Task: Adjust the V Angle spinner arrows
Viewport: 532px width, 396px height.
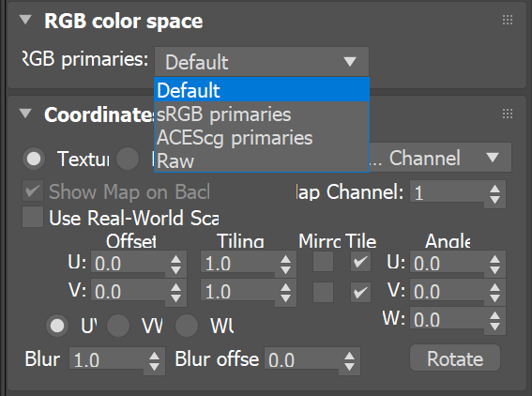Action: pyautogui.click(x=494, y=293)
